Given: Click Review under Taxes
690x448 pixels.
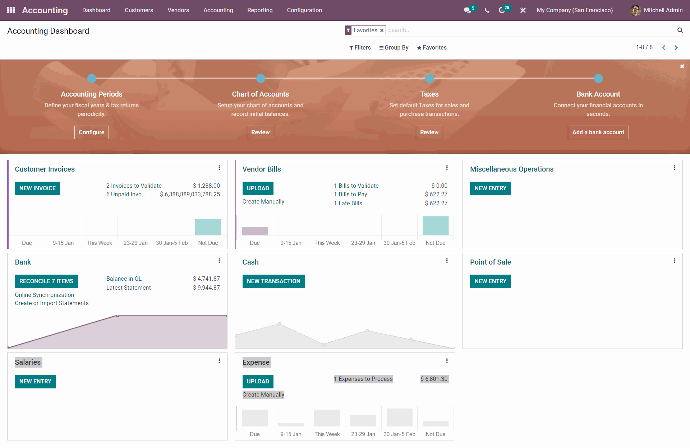Looking at the screenshot, I should 429,132.
